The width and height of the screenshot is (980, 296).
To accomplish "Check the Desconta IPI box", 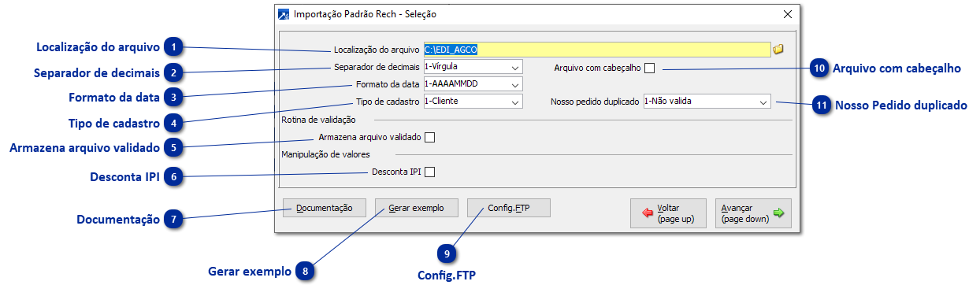I will tap(430, 172).
